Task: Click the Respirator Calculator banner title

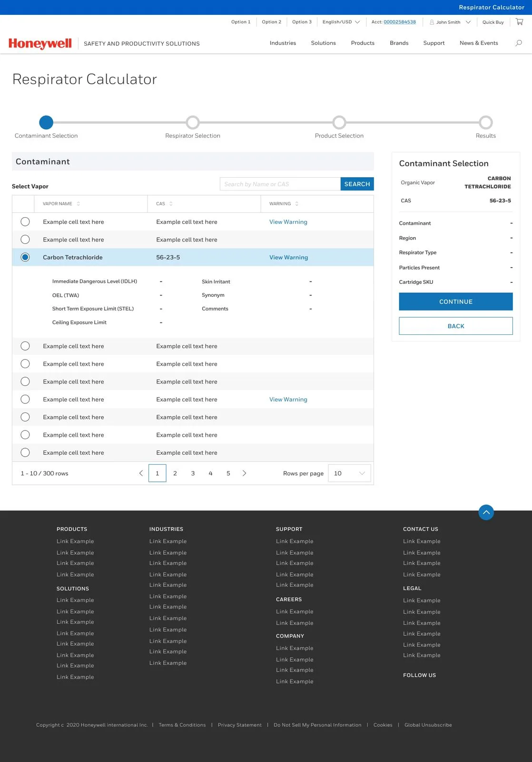Action: pos(492,7)
